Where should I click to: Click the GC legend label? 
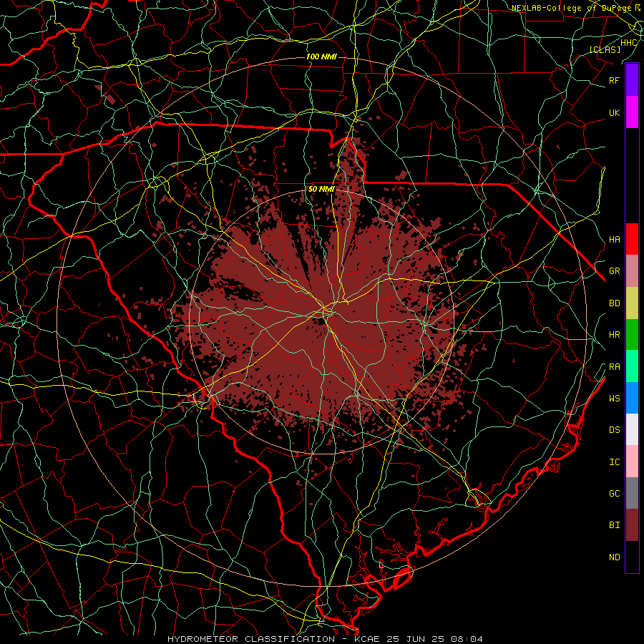click(x=614, y=493)
